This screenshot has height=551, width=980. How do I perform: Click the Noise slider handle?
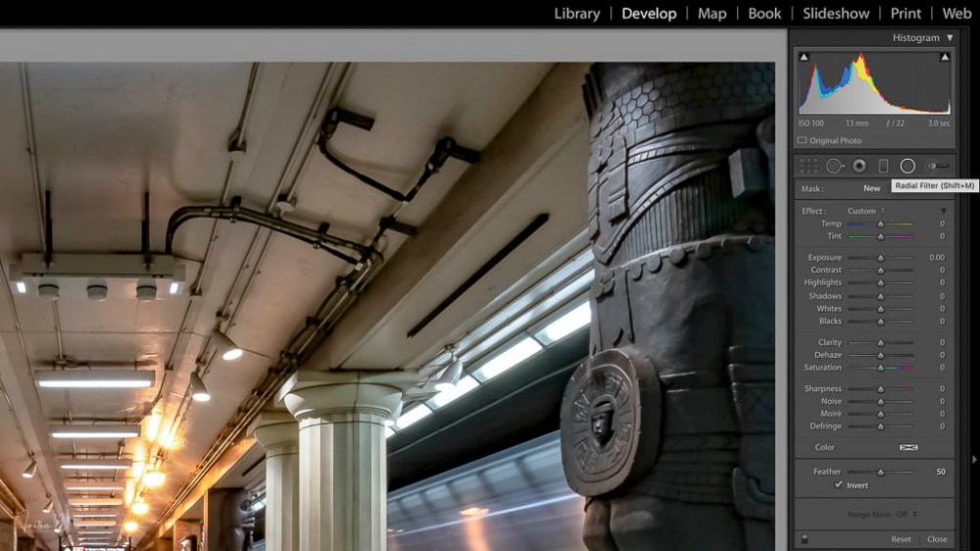(x=881, y=402)
